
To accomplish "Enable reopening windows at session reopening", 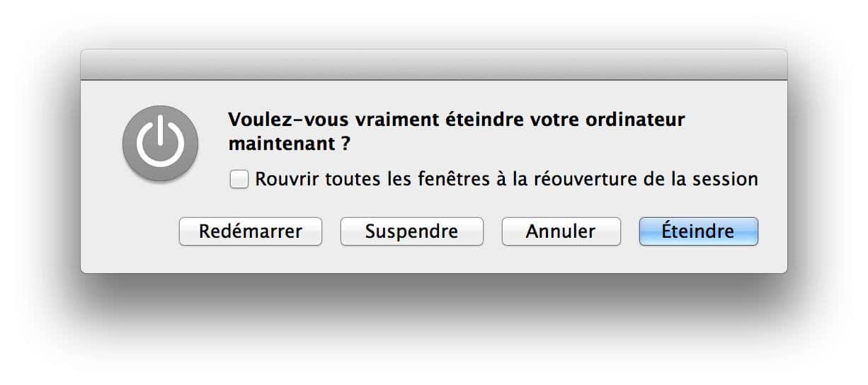I will click(x=239, y=180).
